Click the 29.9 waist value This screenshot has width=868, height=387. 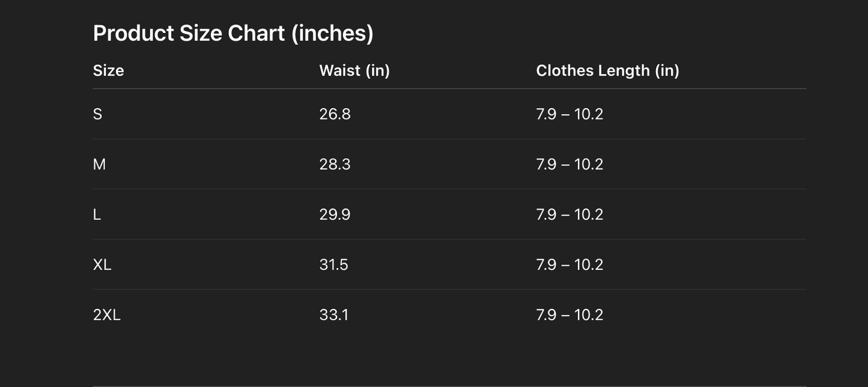tap(335, 215)
